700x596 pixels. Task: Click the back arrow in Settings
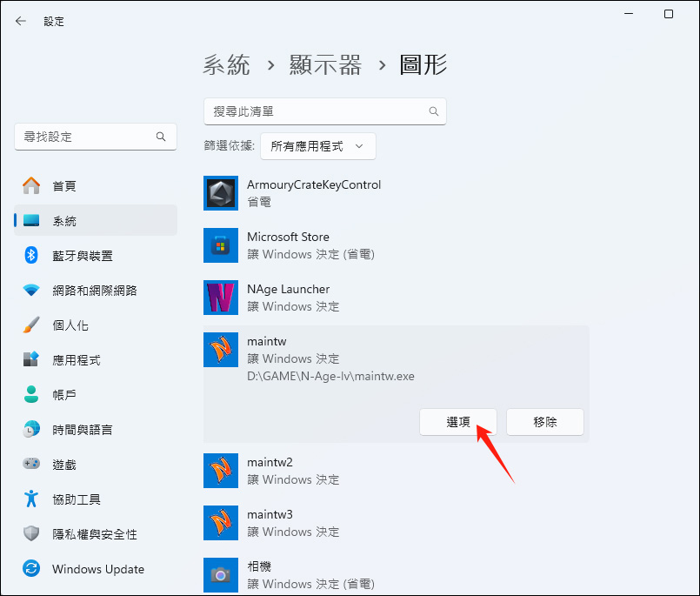[21, 21]
